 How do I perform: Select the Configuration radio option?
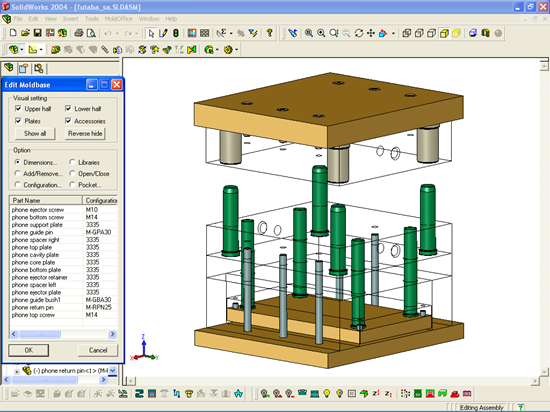pyautogui.click(x=18, y=185)
